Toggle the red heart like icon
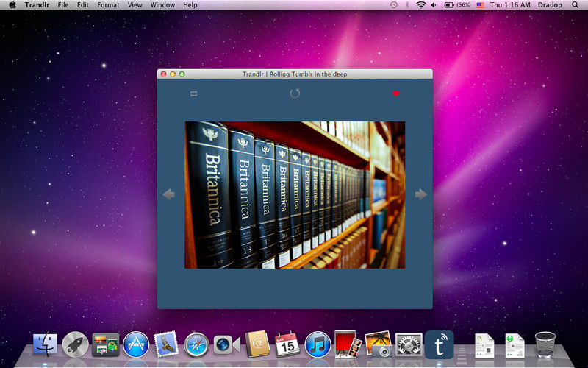 point(396,93)
